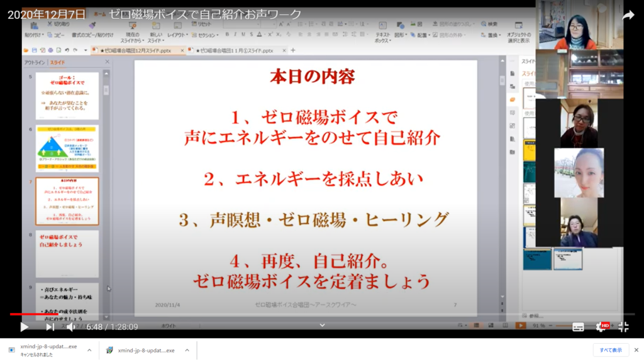
Task: Play the YouTube video
Action: (24, 327)
